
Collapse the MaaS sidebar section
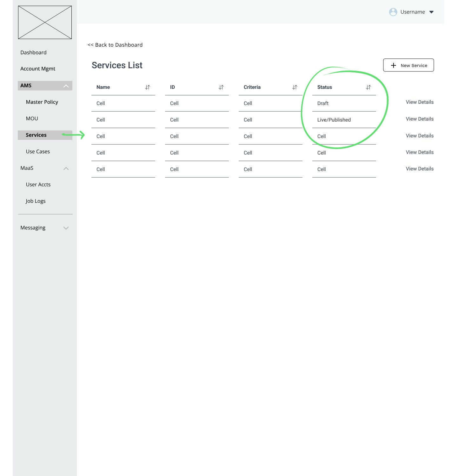click(66, 169)
